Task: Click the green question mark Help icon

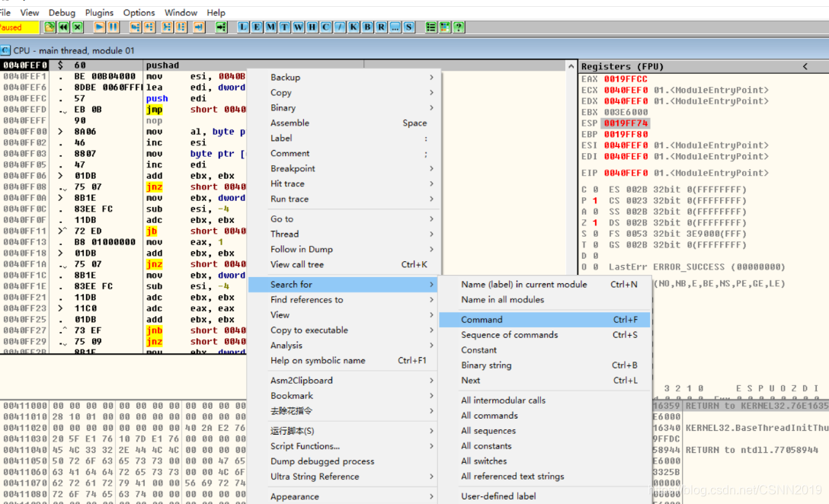Action: point(459,27)
